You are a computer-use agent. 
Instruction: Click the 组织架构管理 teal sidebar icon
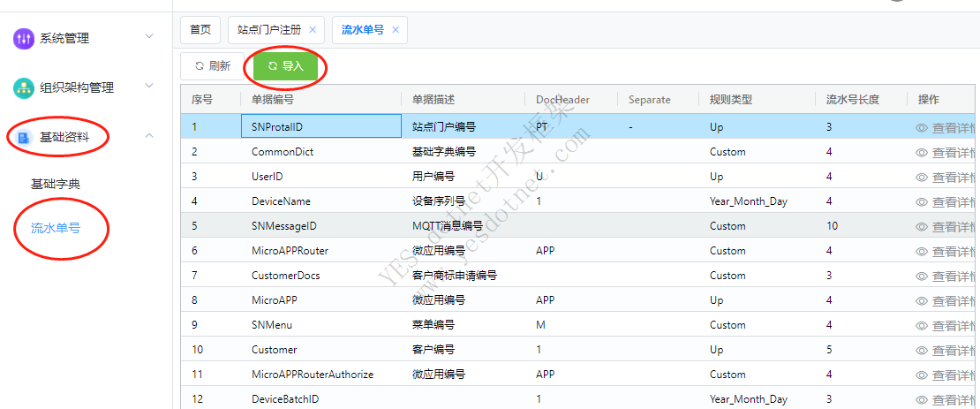pyautogui.click(x=24, y=87)
